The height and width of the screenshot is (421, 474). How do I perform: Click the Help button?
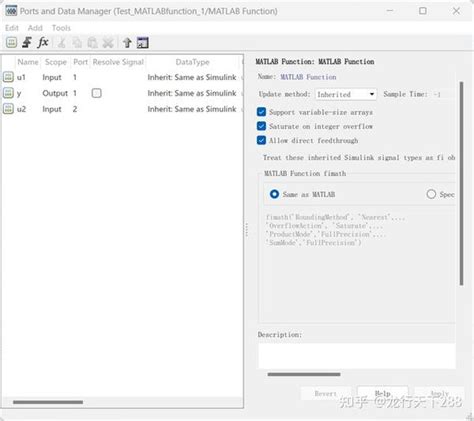point(382,393)
